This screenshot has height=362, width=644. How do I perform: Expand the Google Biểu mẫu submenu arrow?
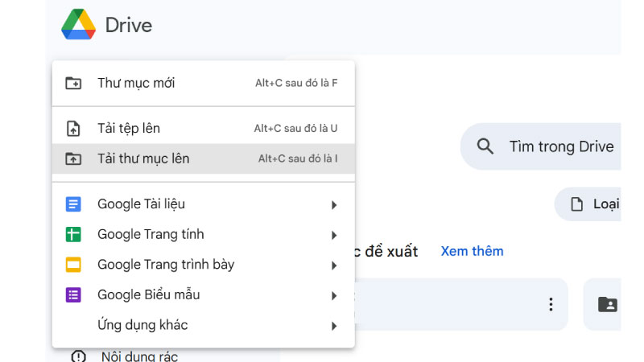click(334, 295)
